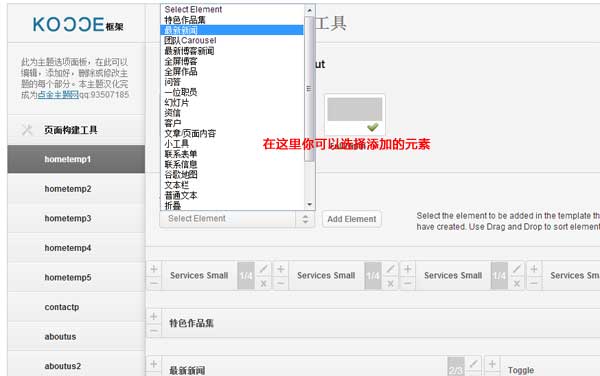This screenshot has width=600, height=376.
Task: Click the dropdown list scroll-down arrow
Action: click(310, 205)
